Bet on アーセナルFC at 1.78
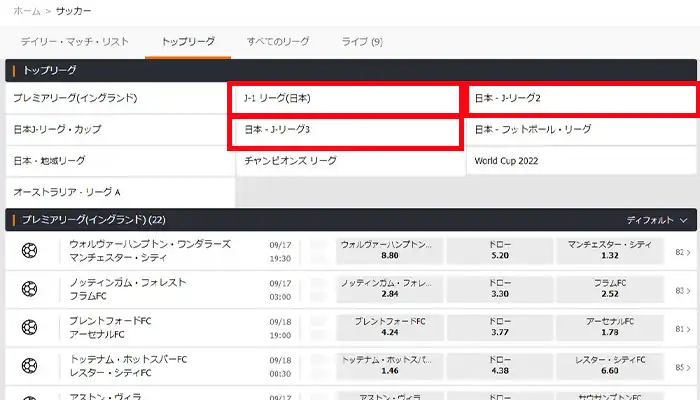Viewport: 700px width, 400px height. point(610,327)
